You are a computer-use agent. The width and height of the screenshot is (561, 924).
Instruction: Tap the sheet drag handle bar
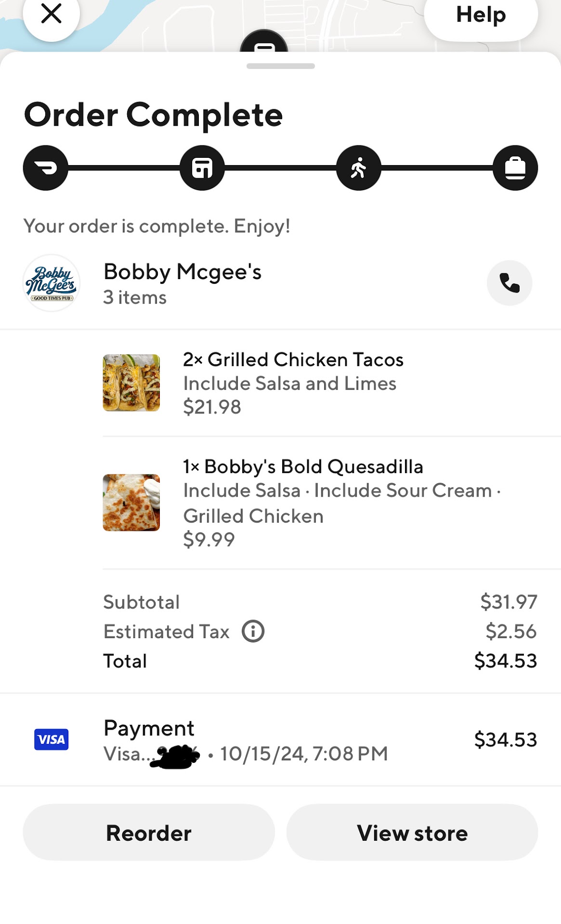pos(280,66)
